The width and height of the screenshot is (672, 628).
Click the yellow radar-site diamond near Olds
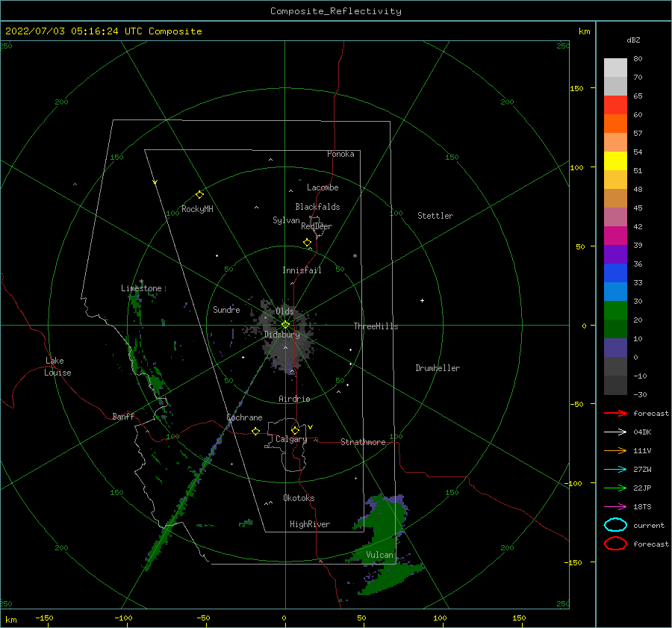[285, 325]
